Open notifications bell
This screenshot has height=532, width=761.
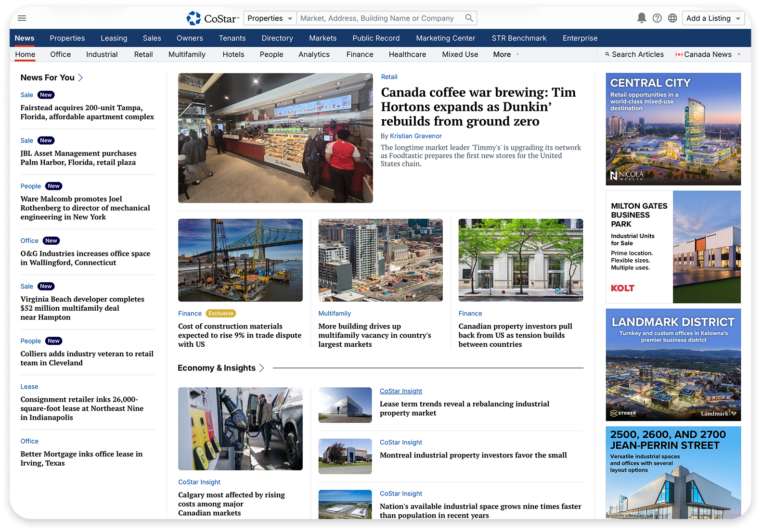click(x=641, y=18)
